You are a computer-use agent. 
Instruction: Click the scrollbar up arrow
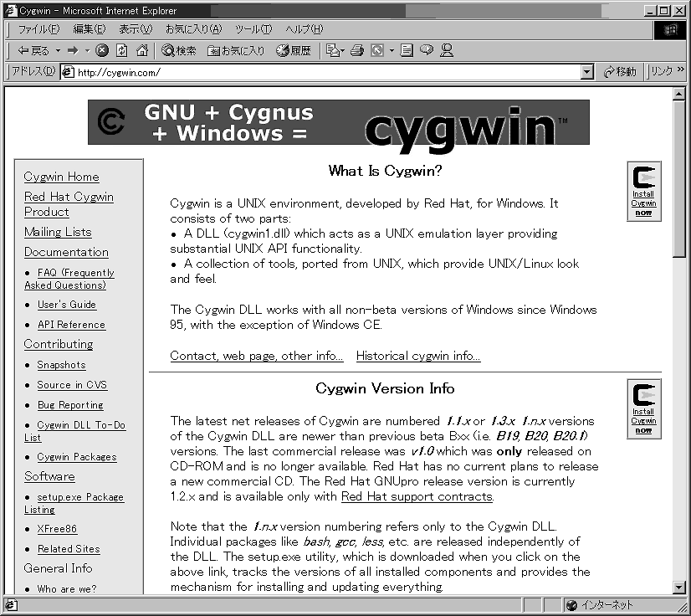679,94
